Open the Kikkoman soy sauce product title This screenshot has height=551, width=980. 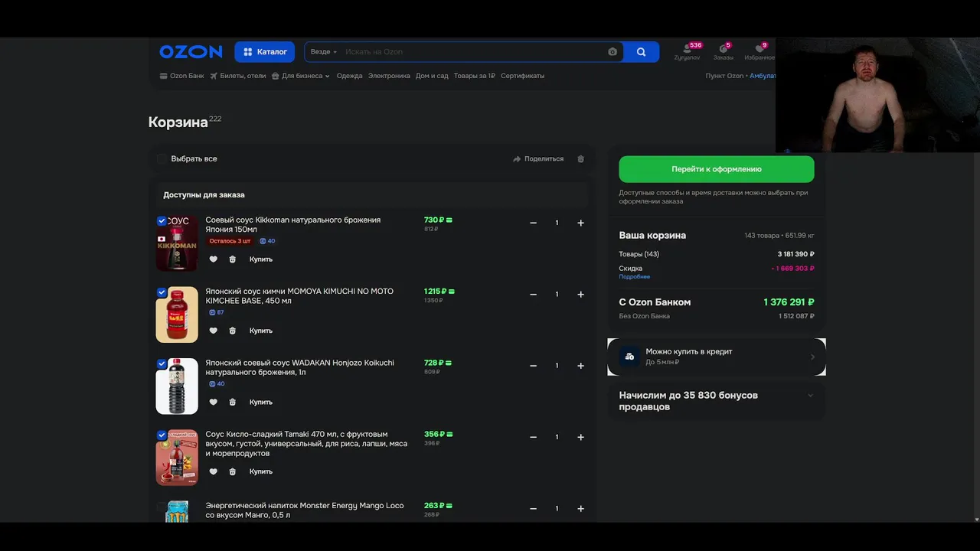(293, 224)
